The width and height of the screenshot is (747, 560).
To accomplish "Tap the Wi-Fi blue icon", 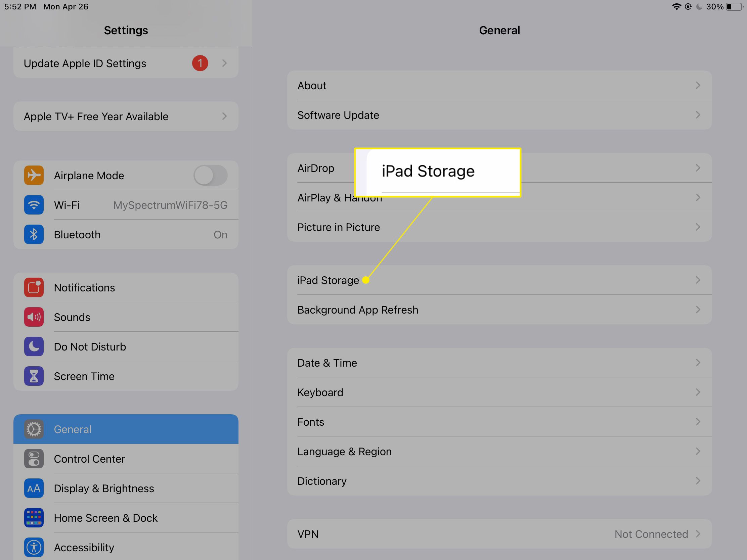I will (x=34, y=205).
